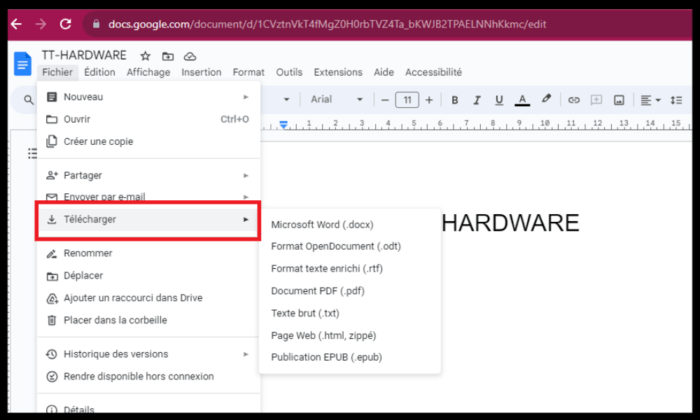700x420 pixels.
Task: Open the highlight color pen tool
Action: pyautogui.click(x=546, y=99)
